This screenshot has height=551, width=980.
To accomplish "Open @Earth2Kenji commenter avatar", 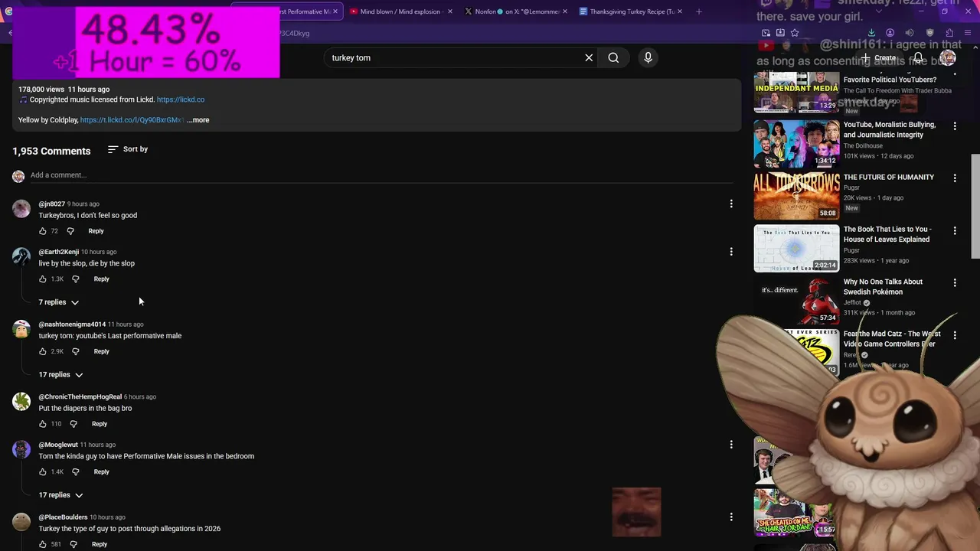I will point(21,256).
